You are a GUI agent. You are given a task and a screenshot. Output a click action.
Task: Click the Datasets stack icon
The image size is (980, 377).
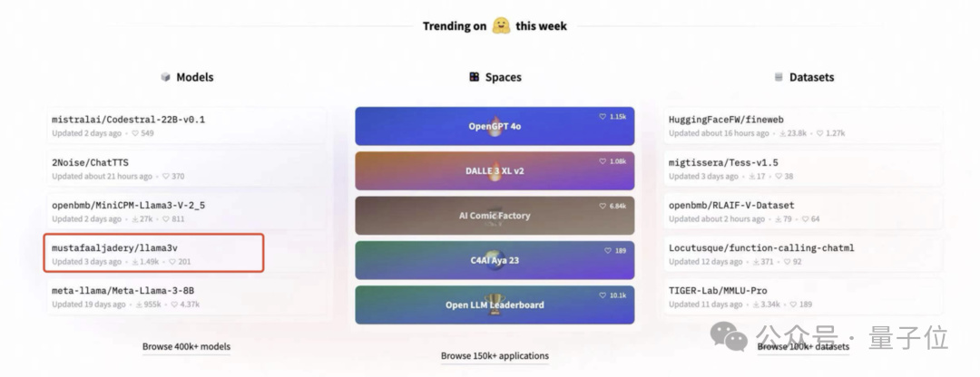(779, 77)
